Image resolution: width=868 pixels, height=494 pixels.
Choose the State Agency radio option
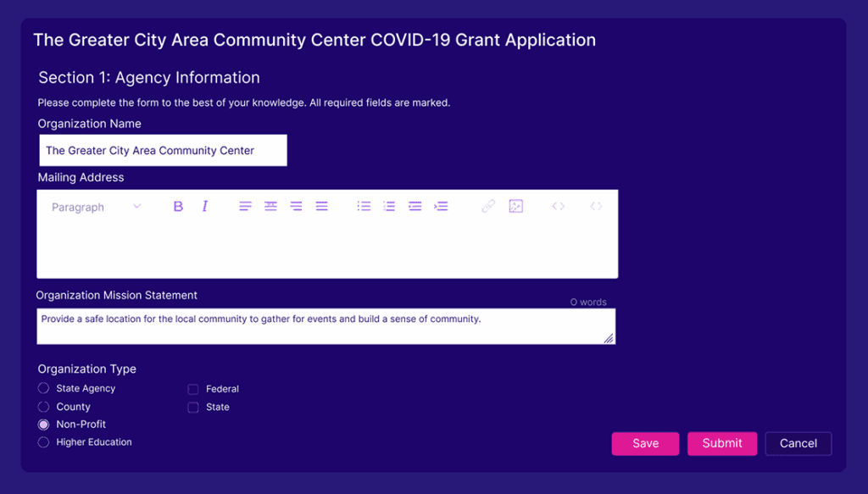click(44, 388)
